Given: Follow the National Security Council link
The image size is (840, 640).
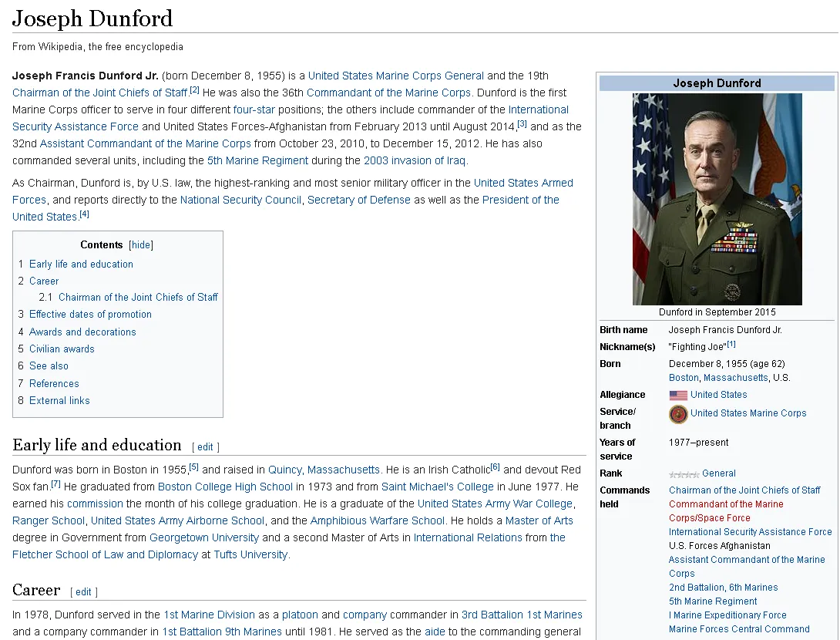Looking at the screenshot, I should [240, 200].
